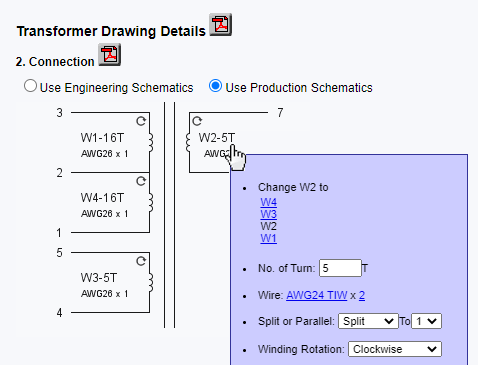The image size is (478, 365).
Task: Change W2 to W3 link
Action: click(x=269, y=214)
